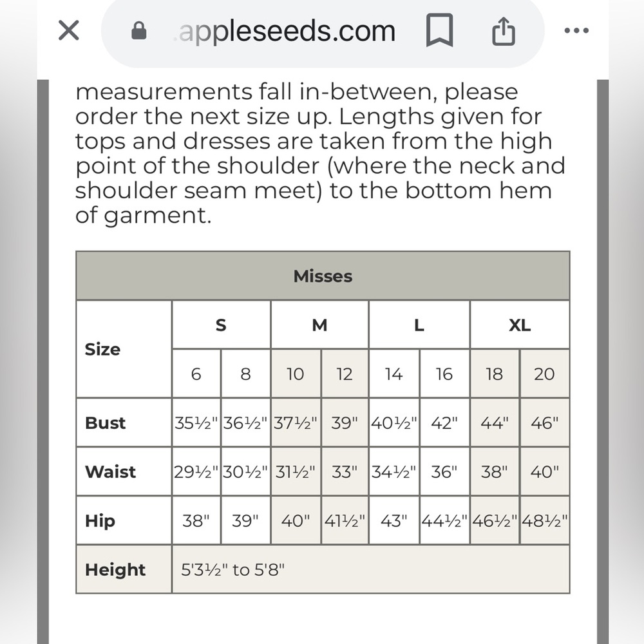Select size 6 cell
Screen dimensions: 644x644
(x=196, y=374)
